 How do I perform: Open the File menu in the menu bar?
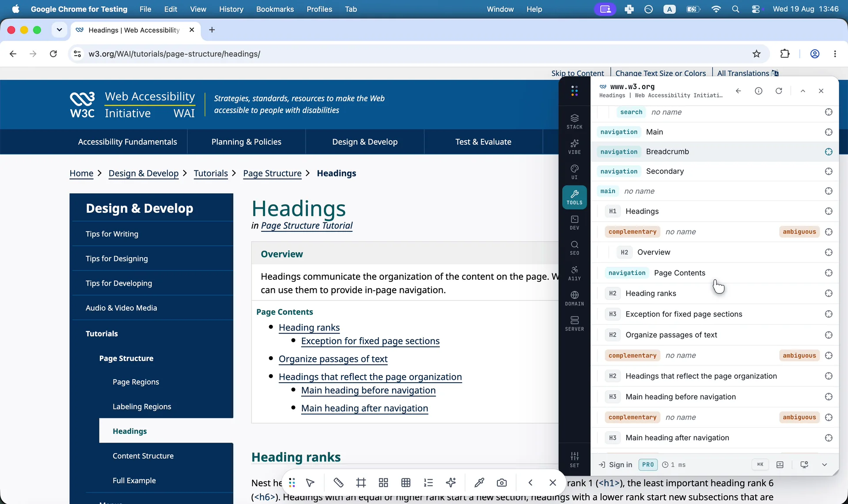pos(145,9)
